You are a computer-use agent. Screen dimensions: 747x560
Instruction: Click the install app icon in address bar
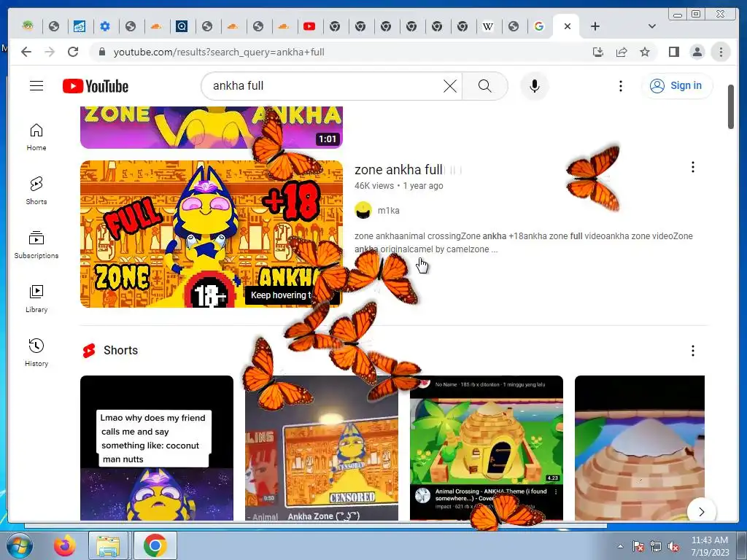coord(598,52)
